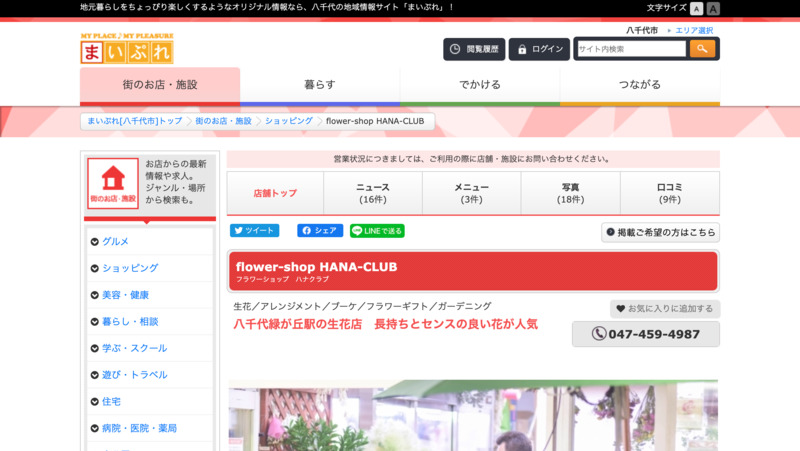Click chevron icon beside グルメ

coord(94,242)
